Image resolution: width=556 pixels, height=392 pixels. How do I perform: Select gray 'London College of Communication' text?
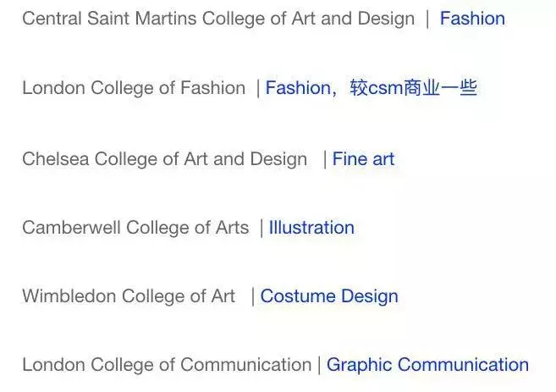pyautogui.click(x=167, y=365)
